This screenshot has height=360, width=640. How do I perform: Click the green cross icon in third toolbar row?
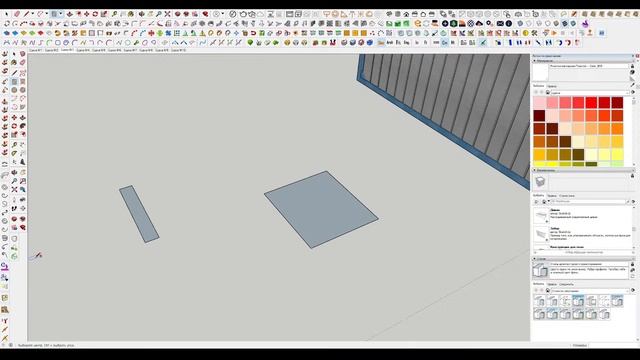click(x=160, y=33)
